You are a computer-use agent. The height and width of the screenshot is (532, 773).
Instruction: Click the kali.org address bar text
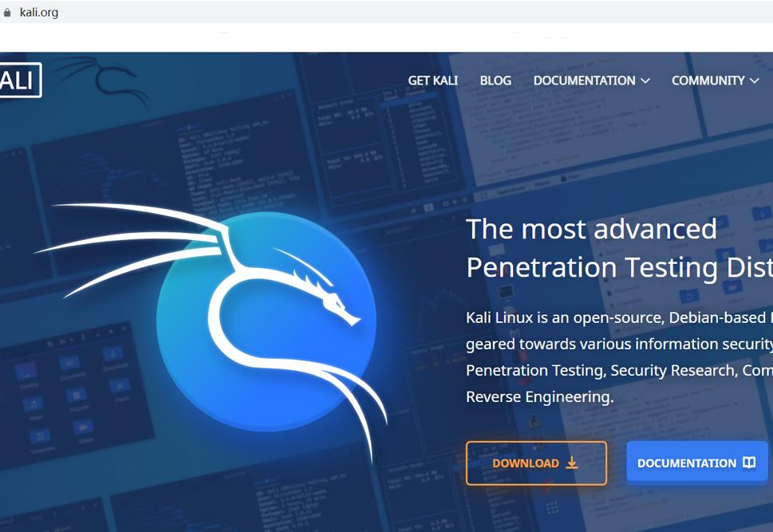click(x=39, y=12)
